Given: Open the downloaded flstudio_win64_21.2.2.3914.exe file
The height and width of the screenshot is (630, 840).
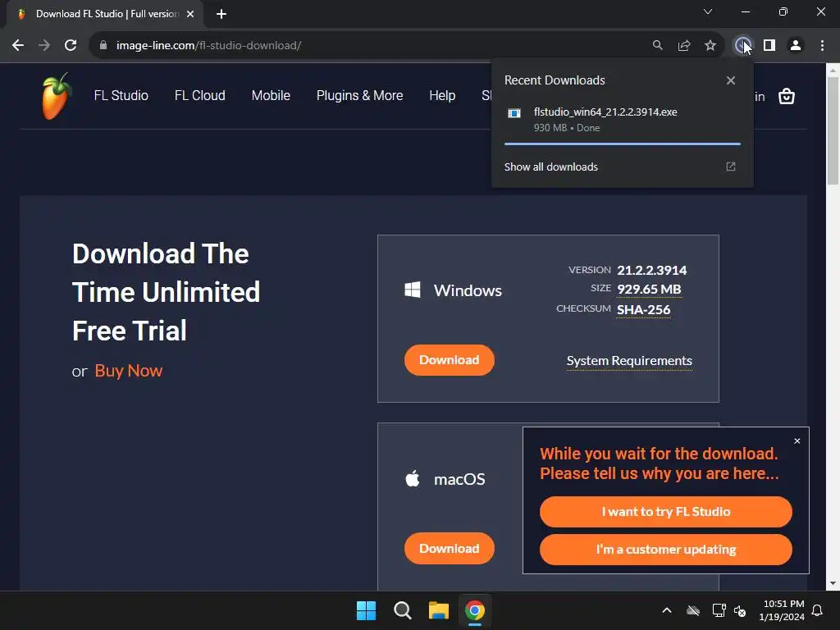Looking at the screenshot, I should click(623, 120).
